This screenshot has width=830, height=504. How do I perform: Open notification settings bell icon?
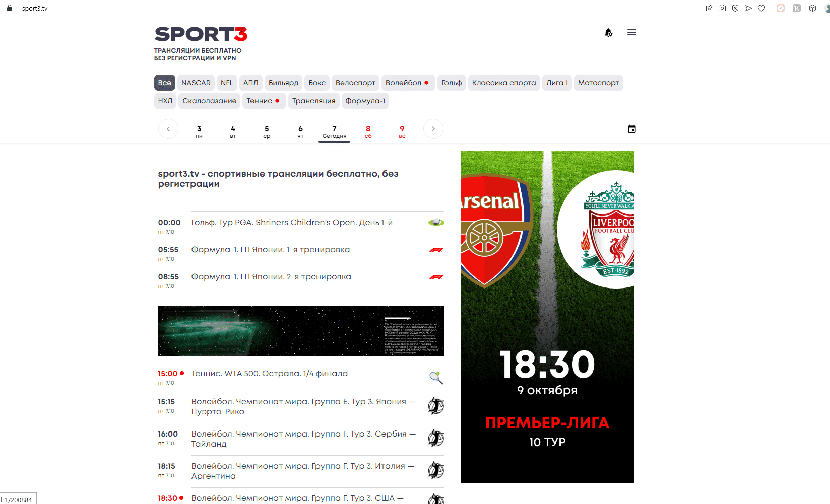[609, 32]
